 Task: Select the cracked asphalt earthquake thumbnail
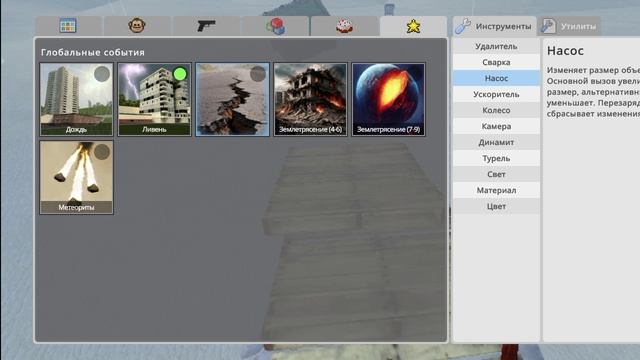233,99
